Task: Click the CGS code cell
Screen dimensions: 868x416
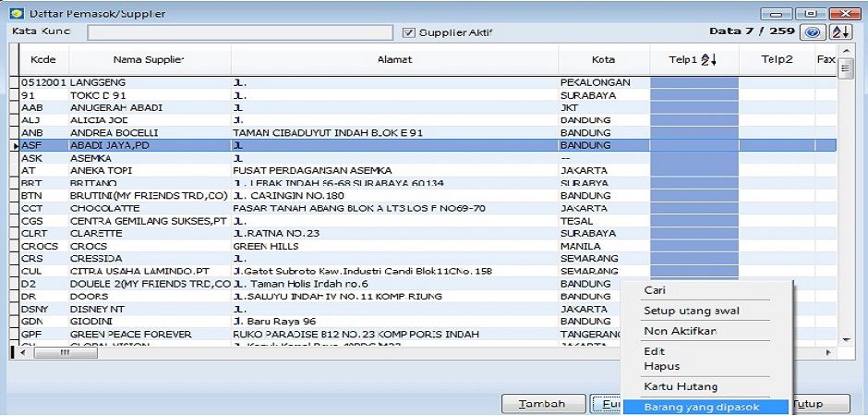Action: 43,221
